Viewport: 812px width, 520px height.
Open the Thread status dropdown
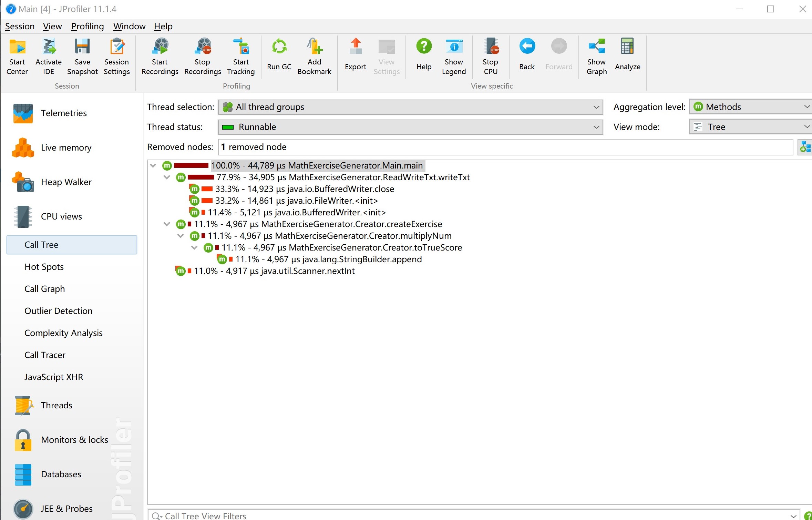click(x=410, y=127)
